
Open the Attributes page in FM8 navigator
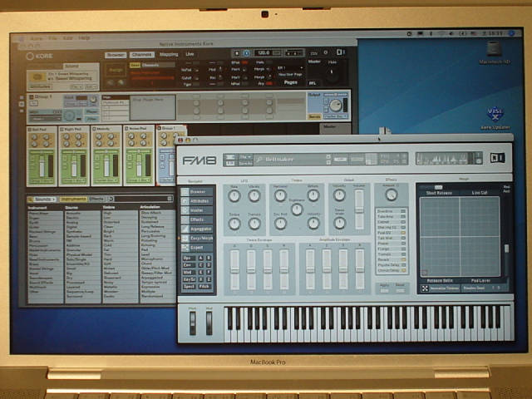point(198,201)
